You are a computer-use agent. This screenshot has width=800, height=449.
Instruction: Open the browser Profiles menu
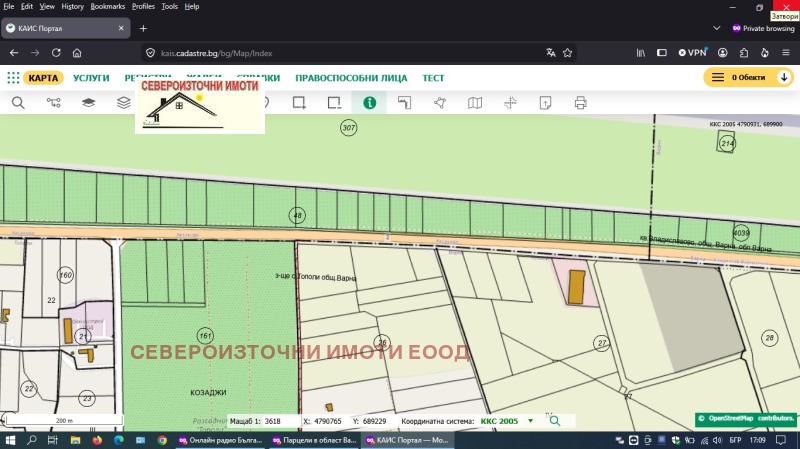pyautogui.click(x=143, y=7)
